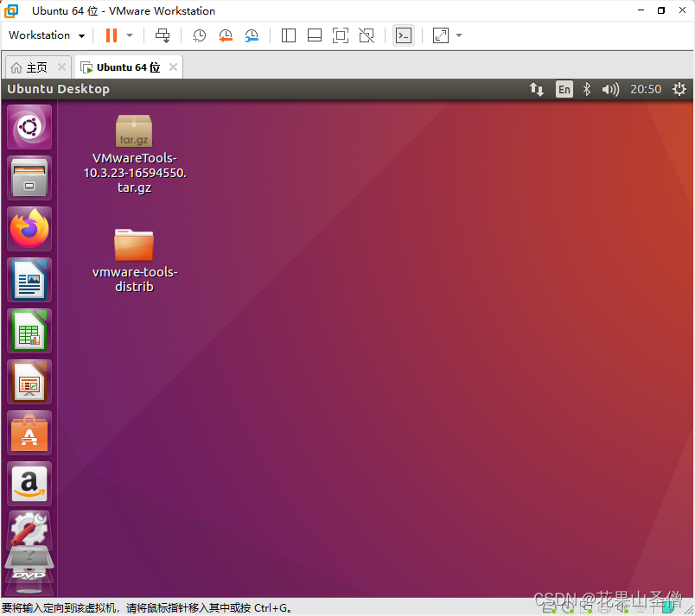
Task: Revert the virtual machine to its snapshot
Action: 225,35
